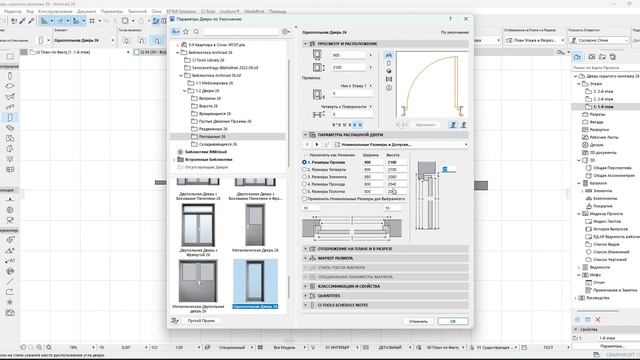The image size is (640, 360).
Task: Click the door height field 2100
Action: pos(349,67)
